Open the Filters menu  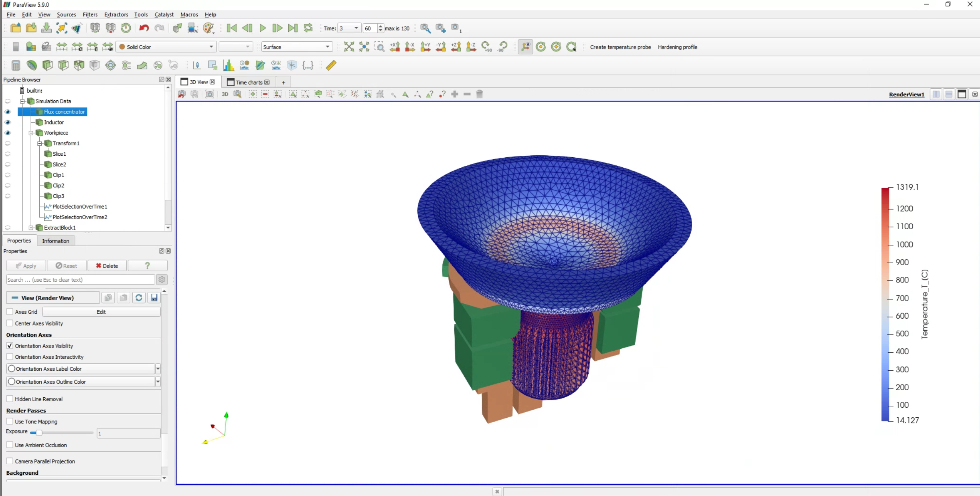[90, 14]
